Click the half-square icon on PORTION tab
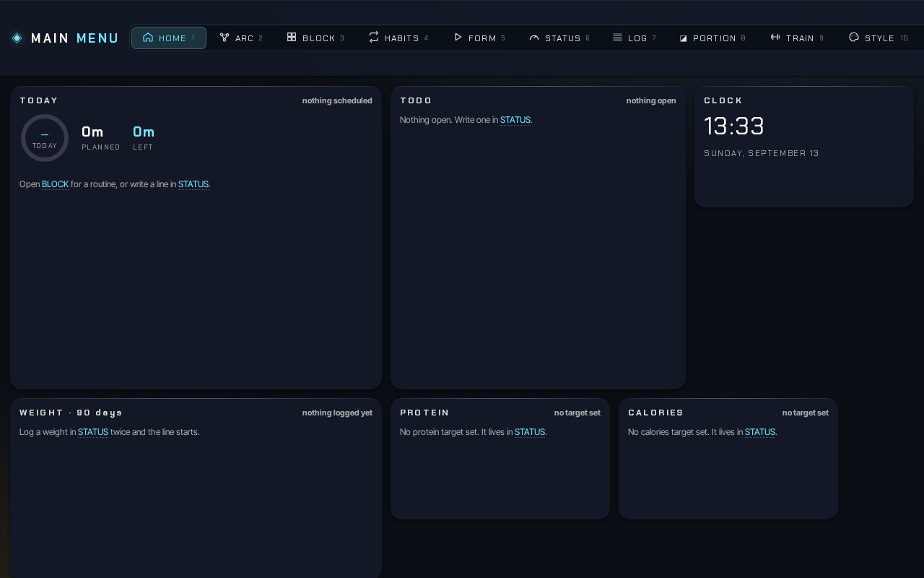The height and width of the screenshot is (578, 924). (683, 38)
